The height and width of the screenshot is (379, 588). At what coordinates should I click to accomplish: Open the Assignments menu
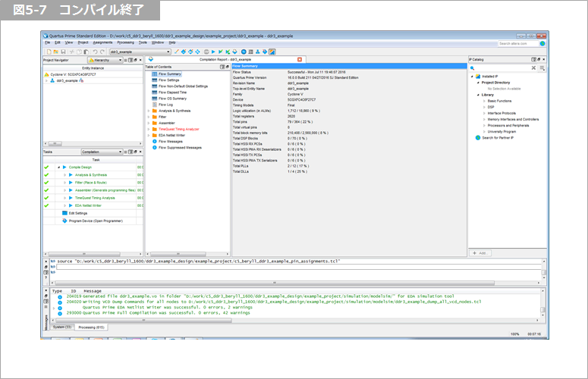point(103,42)
